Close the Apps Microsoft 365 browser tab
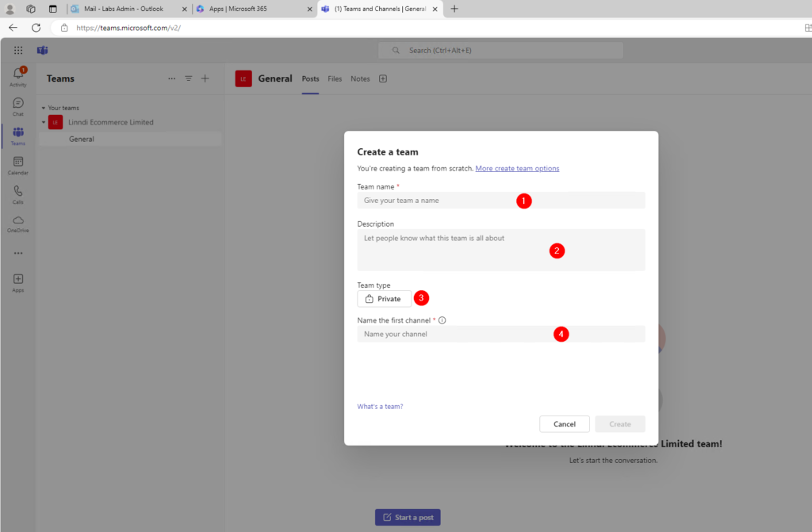The height and width of the screenshot is (532, 812). (x=310, y=9)
